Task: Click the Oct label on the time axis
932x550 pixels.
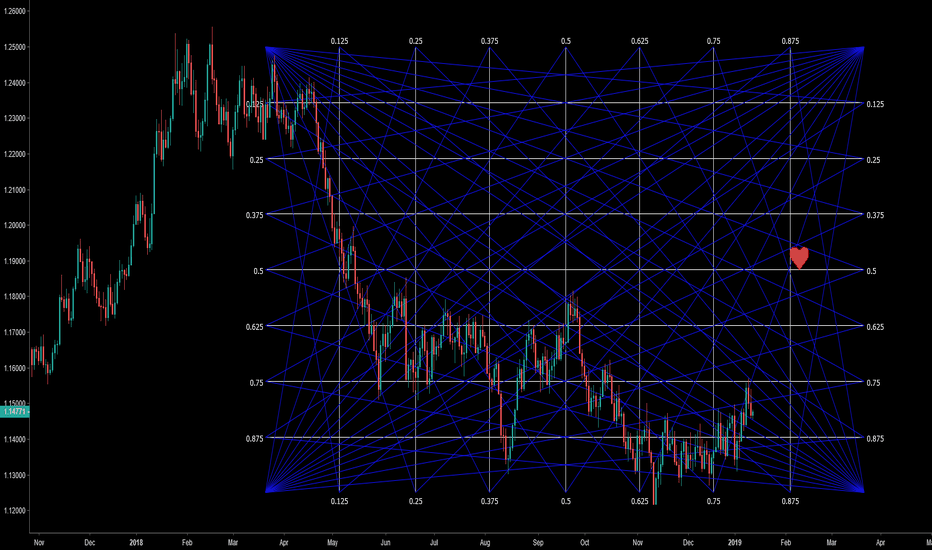Action: coord(585,542)
